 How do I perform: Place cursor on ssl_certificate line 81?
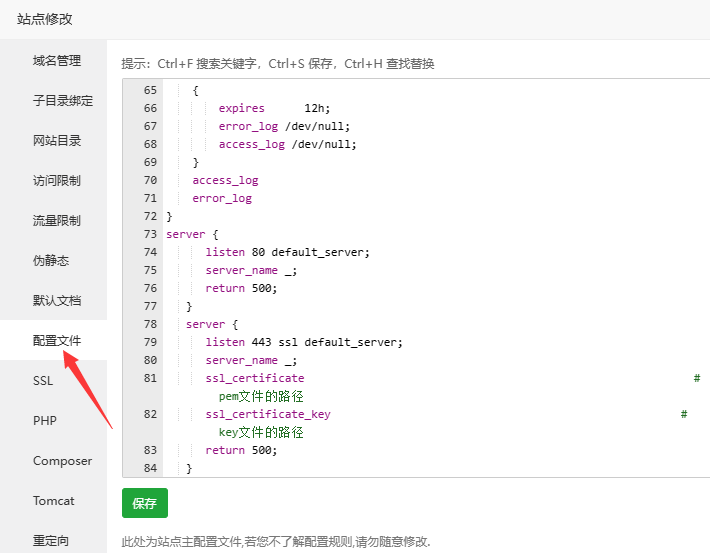coord(255,378)
